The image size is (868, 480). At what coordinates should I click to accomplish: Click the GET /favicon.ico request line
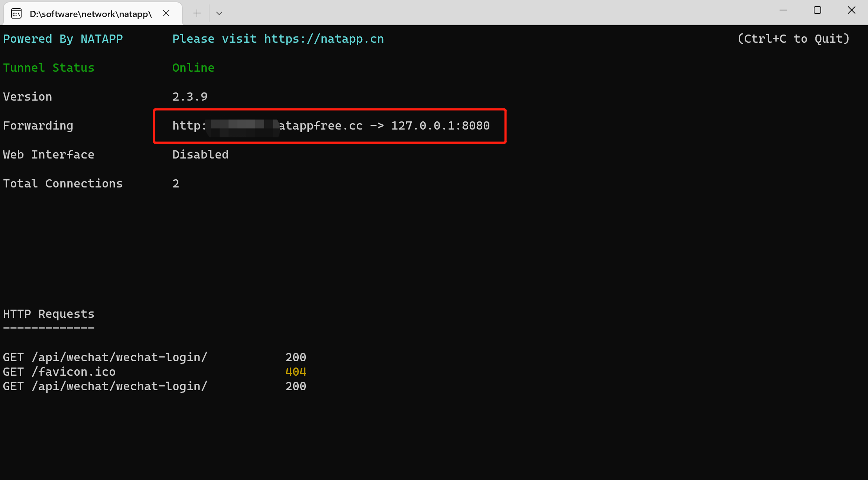tap(59, 372)
